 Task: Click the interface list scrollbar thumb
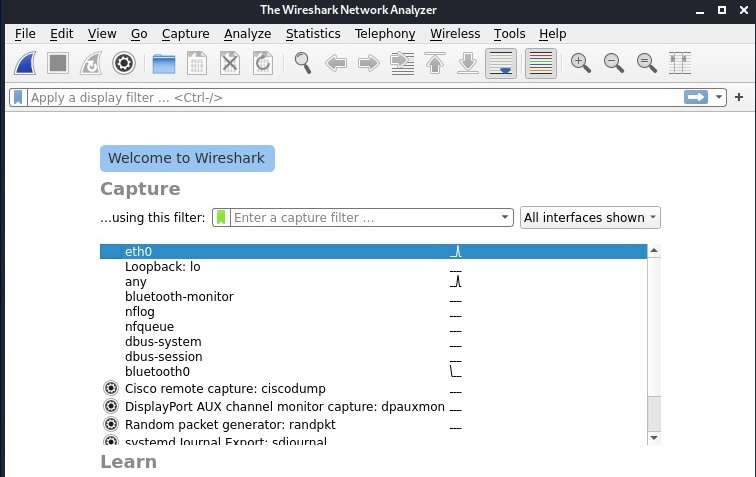(654, 413)
